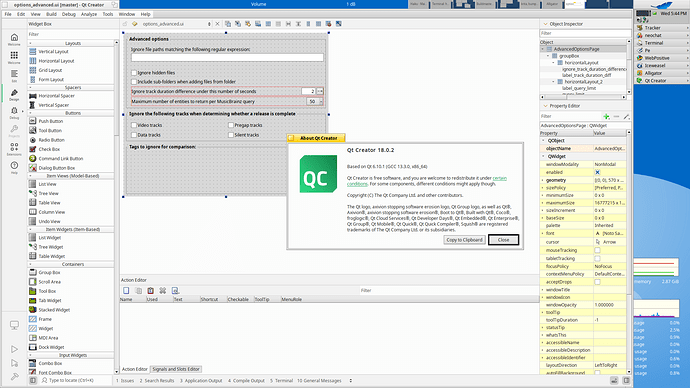Click the wrench configure icon in Property Editor
Image resolution: width=690 pixels, height=388 pixels.
click(626, 116)
